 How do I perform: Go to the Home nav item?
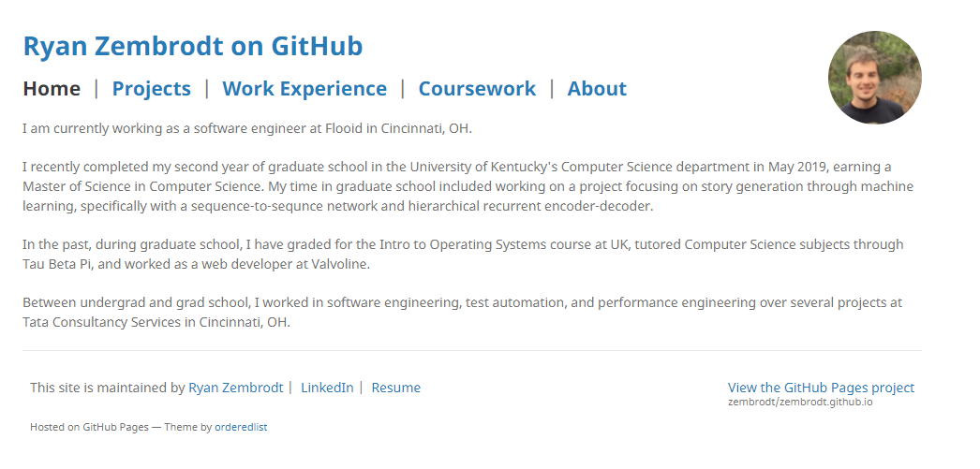click(52, 89)
